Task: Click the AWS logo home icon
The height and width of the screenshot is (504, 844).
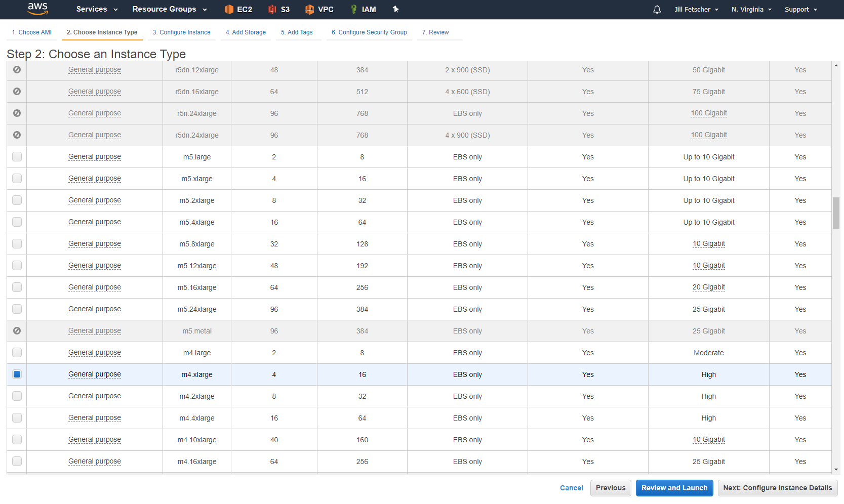Action: [37, 9]
